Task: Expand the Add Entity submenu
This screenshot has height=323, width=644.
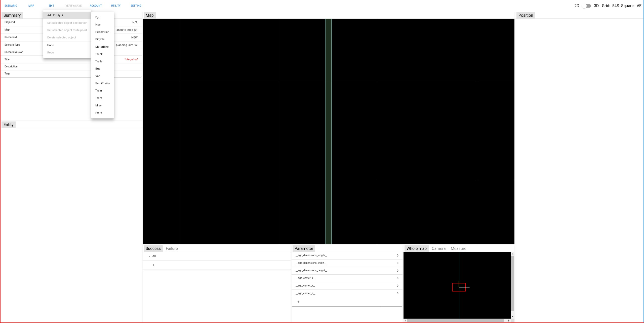Action: pos(55,15)
